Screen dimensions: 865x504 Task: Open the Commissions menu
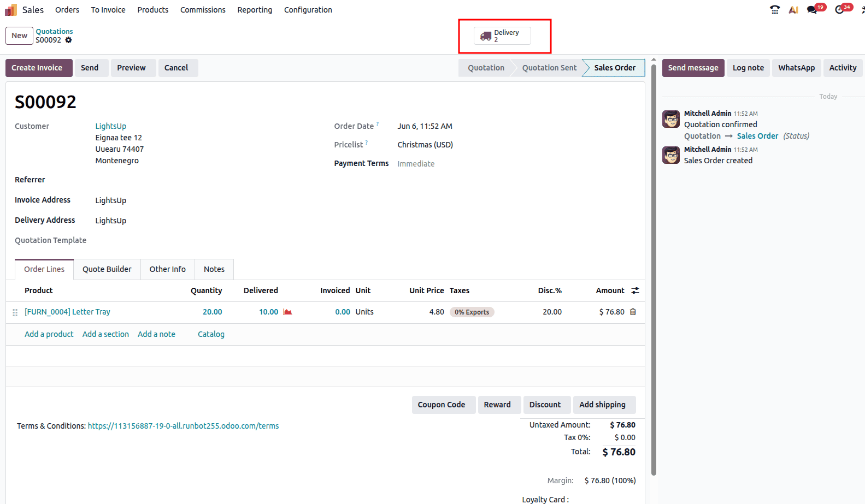[203, 10]
